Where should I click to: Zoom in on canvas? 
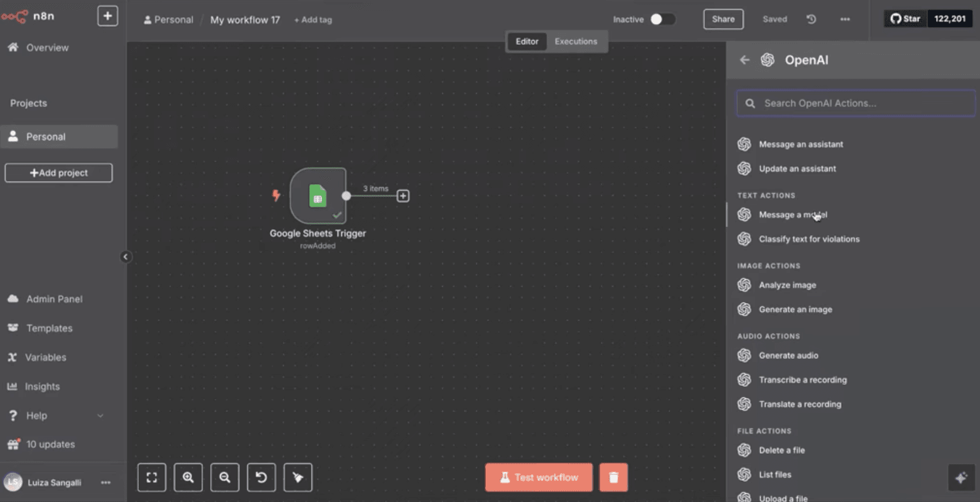(188, 478)
